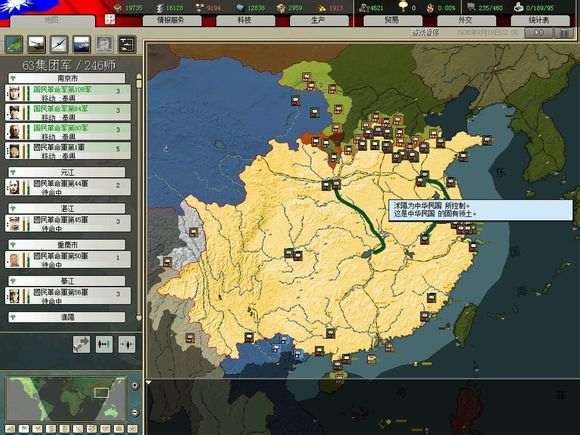Select the unit counter on Hainan island

[x=339, y=378]
